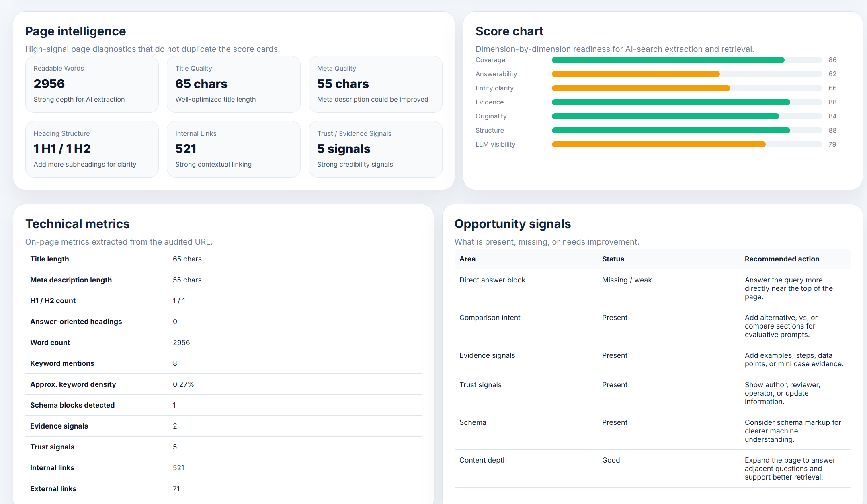The width and height of the screenshot is (867, 504).
Task: Click the 'Answer the query more directly' recommendation
Action: [x=789, y=288]
